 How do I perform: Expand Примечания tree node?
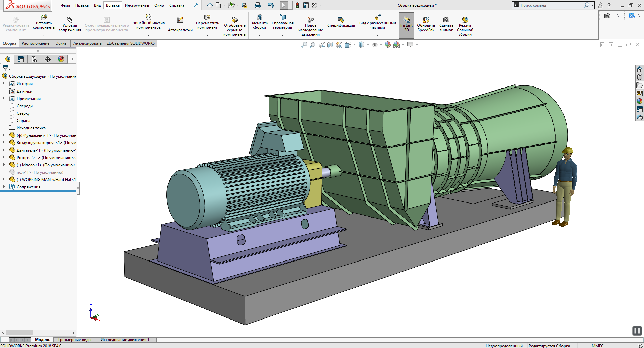tap(4, 98)
